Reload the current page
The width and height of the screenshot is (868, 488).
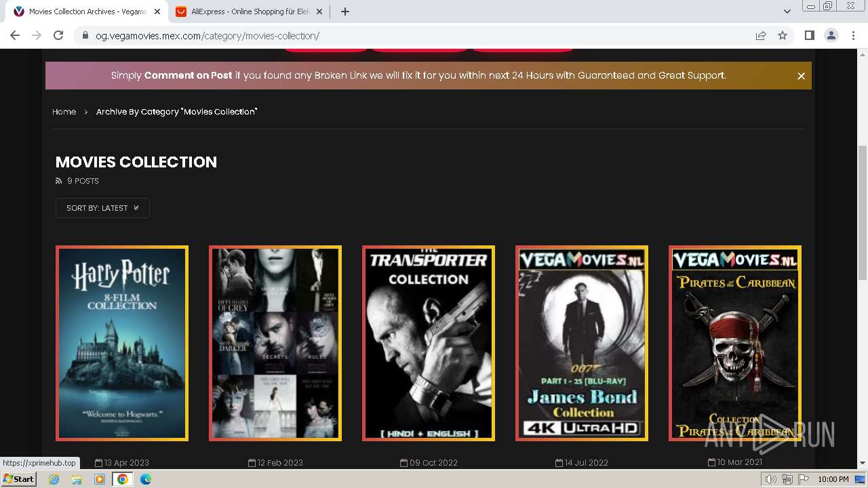tap(58, 35)
